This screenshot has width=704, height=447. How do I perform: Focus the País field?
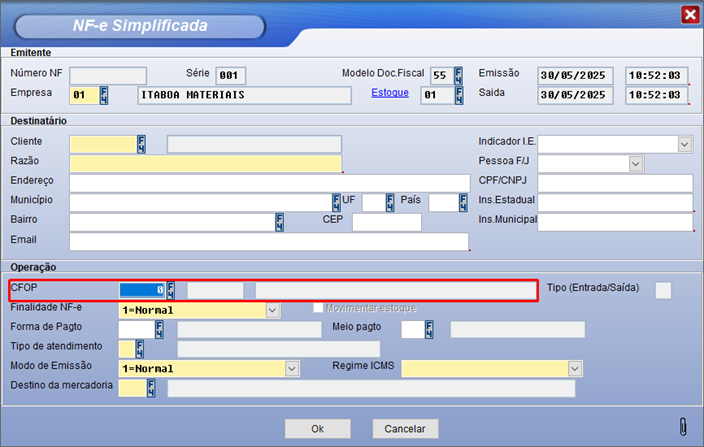444,202
